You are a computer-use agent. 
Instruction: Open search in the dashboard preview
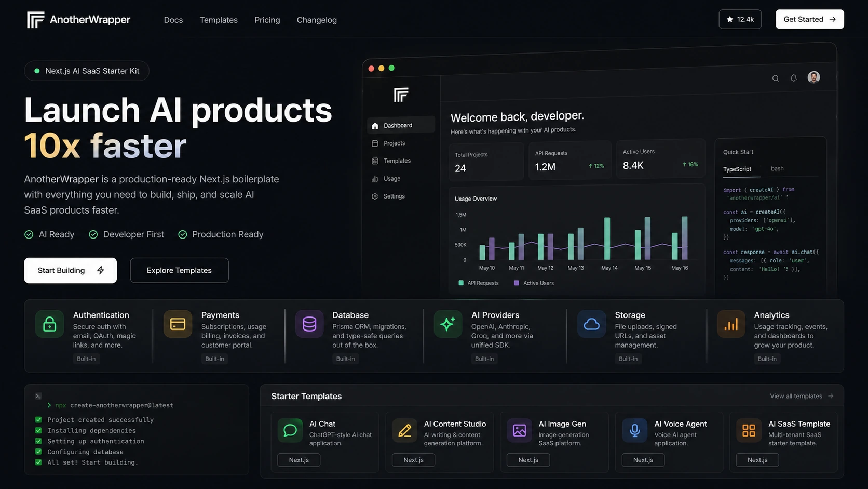click(776, 78)
